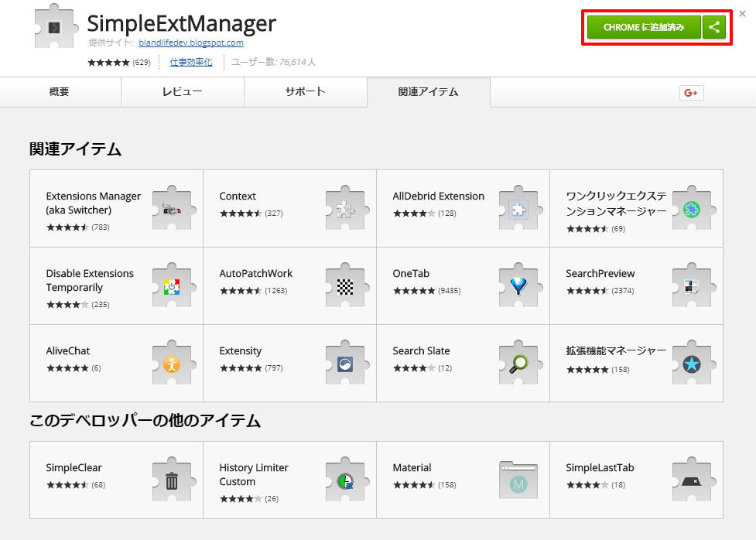
Task: Select the 関連アイテム tab
Action: (x=429, y=92)
